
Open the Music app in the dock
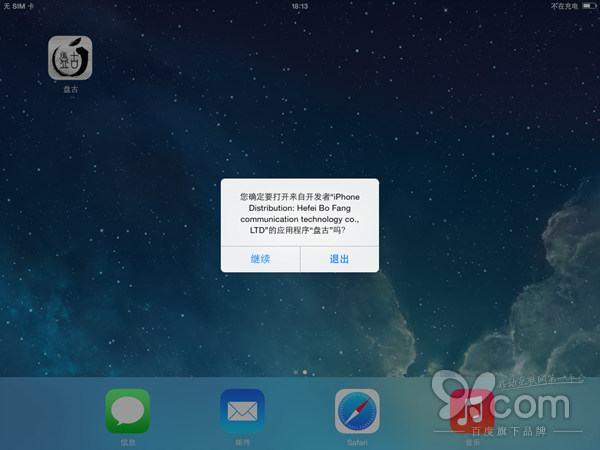[472, 411]
